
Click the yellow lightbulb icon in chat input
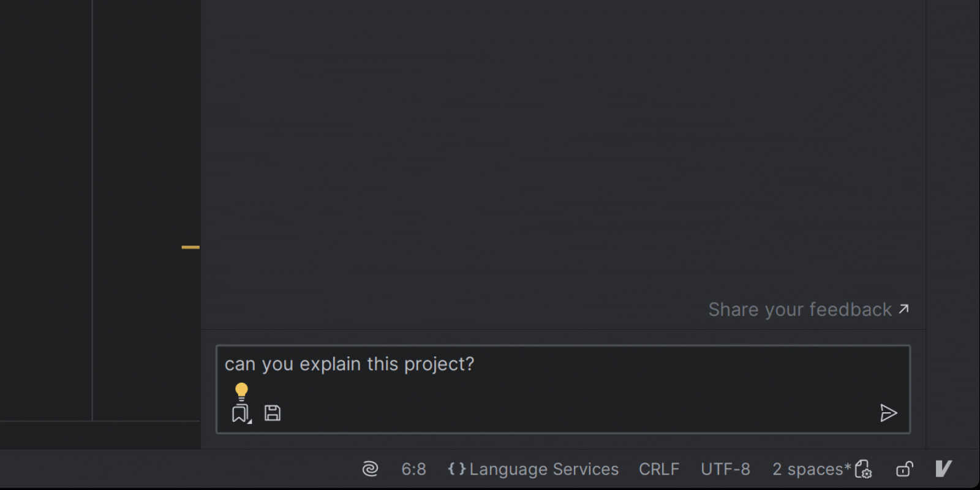[x=241, y=391]
